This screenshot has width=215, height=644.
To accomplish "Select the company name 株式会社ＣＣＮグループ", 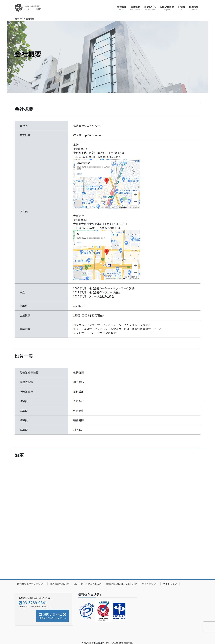I will pos(88,126).
